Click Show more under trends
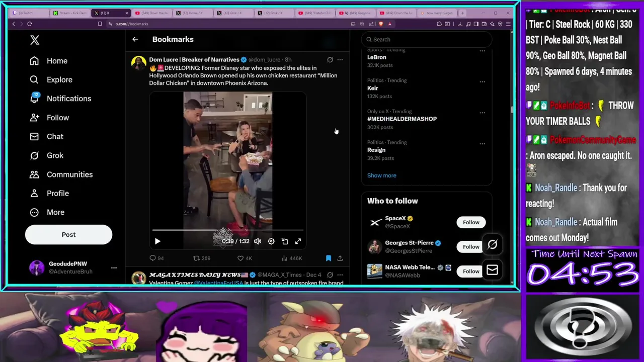The height and width of the screenshot is (362, 644). [x=382, y=175]
